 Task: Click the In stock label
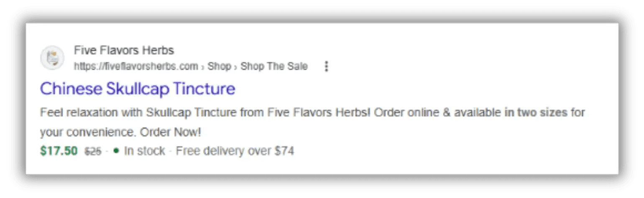(x=144, y=151)
